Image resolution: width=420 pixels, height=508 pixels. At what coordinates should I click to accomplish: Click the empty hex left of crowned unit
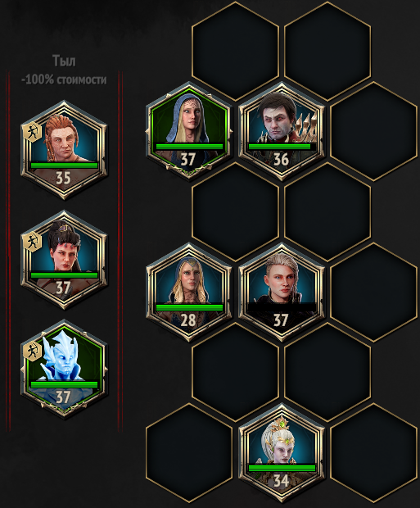pyautogui.click(x=189, y=452)
